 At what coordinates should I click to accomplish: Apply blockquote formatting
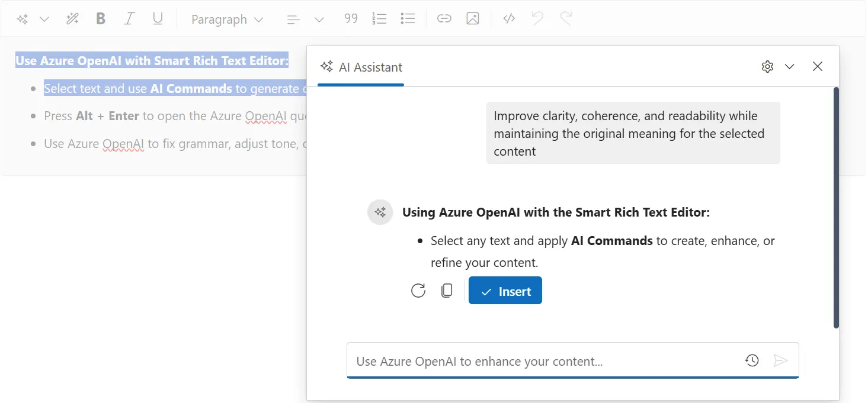coord(351,19)
